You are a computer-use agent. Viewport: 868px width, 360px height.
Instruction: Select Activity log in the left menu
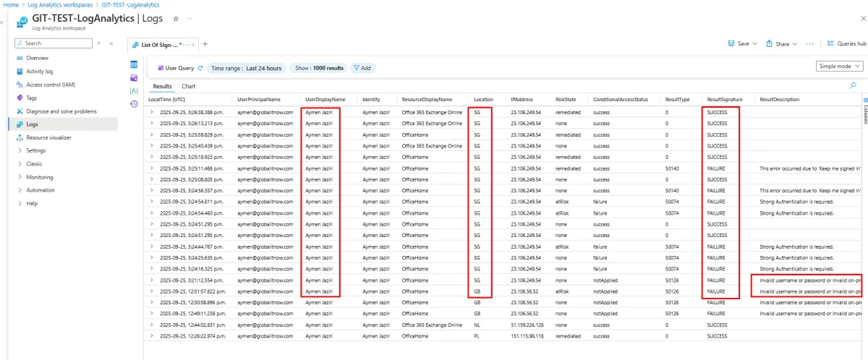39,72
